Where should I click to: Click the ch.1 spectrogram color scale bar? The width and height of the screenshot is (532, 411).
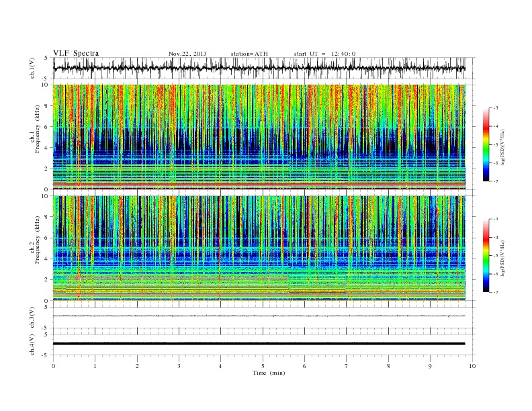coord(486,145)
